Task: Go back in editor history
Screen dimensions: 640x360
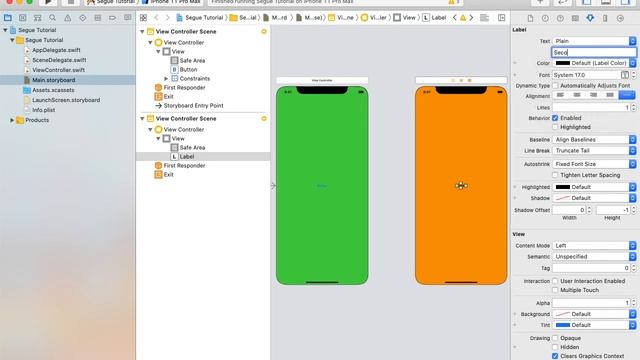Action: coord(156,18)
